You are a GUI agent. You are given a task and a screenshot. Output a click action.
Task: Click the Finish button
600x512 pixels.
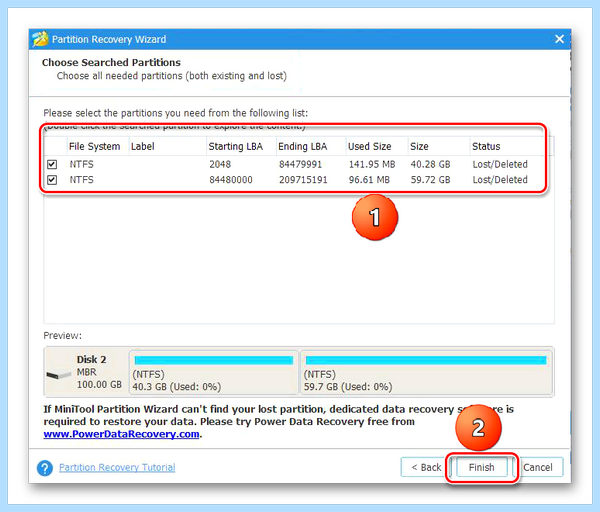point(481,467)
